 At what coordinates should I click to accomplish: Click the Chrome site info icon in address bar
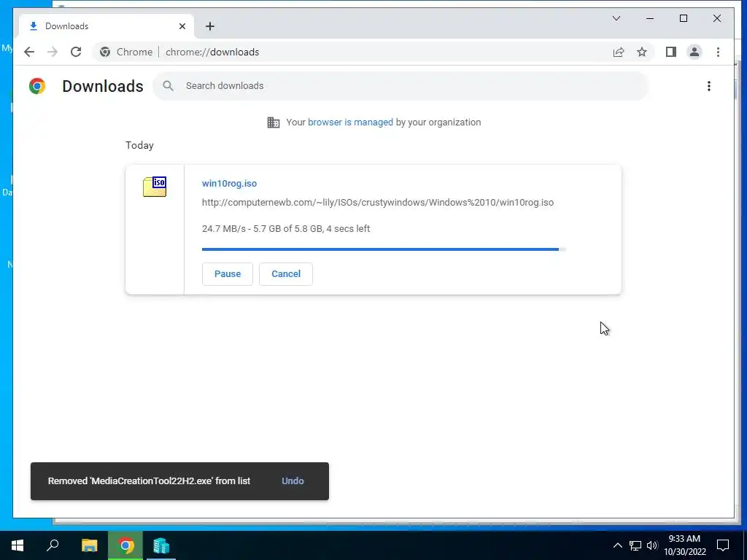click(105, 52)
